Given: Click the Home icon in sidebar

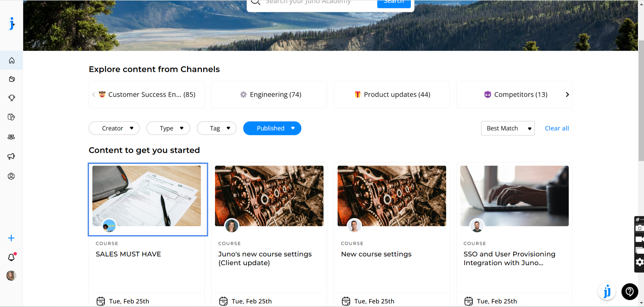Looking at the screenshot, I should coord(11,60).
